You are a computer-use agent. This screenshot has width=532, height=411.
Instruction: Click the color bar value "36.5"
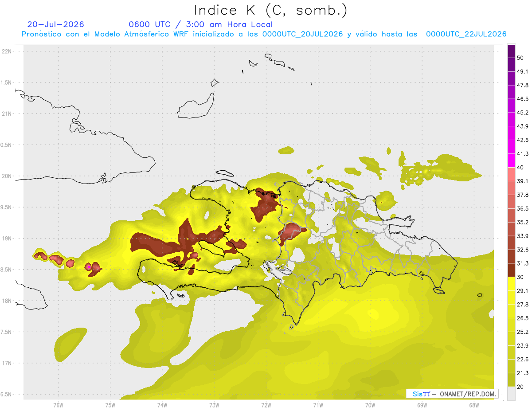tap(522, 208)
